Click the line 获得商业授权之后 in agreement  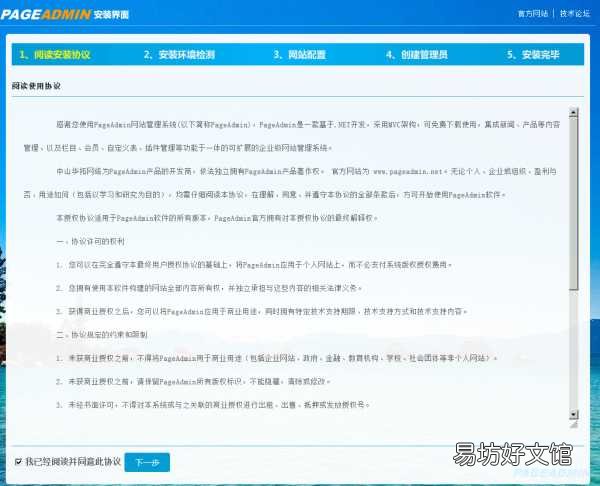click(x=262, y=311)
